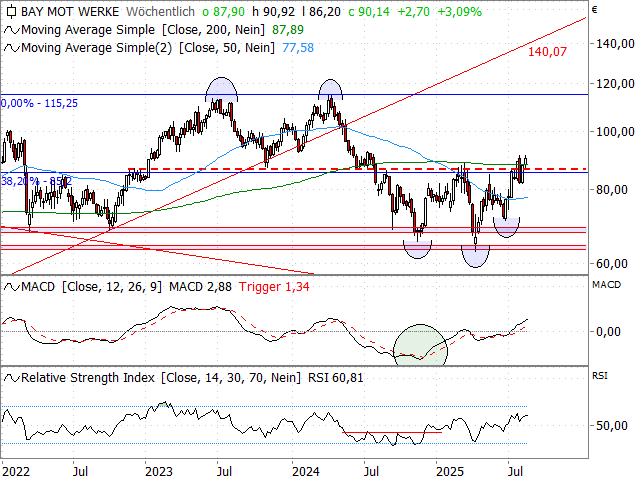Click the 120,00 price axis label
The width and height of the screenshot is (640, 480).
pyautogui.click(x=615, y=84)
